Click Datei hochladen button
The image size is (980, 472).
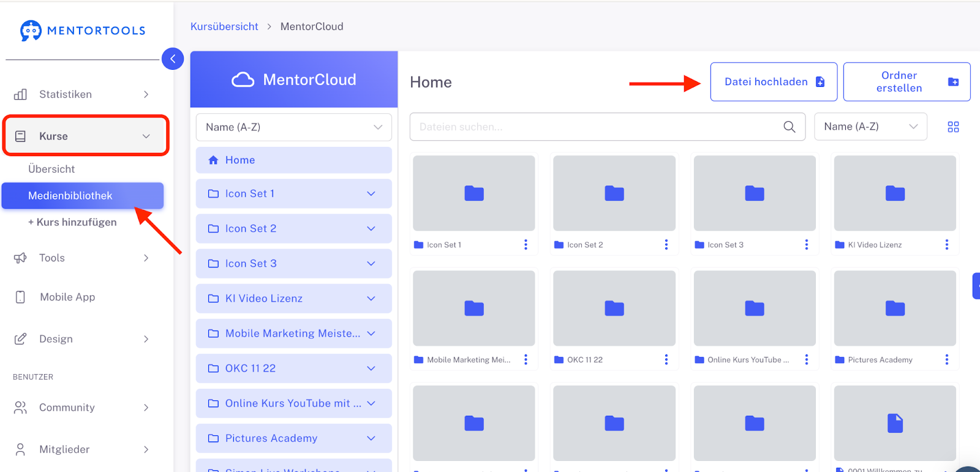click(774, 81)
